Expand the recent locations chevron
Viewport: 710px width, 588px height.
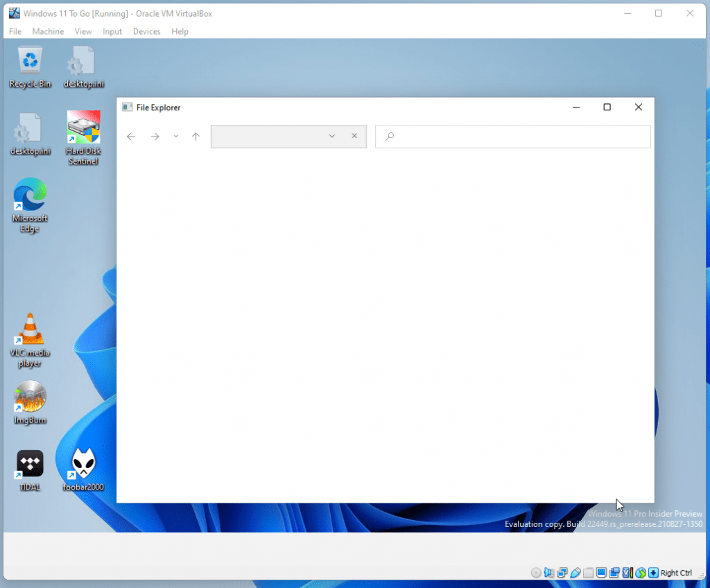175,137
